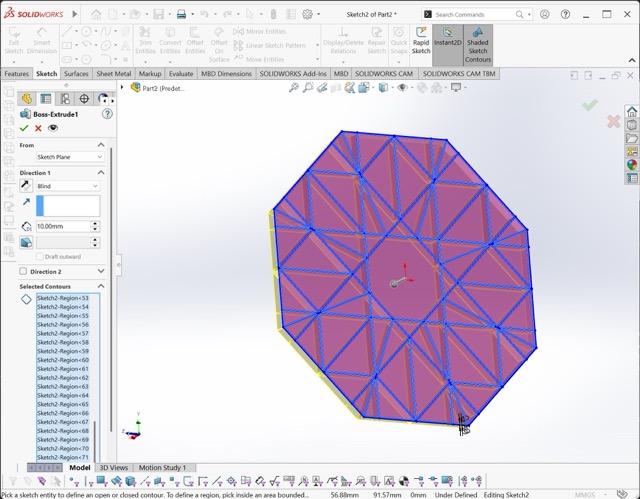Open the Sheet Metal tab

113,74
